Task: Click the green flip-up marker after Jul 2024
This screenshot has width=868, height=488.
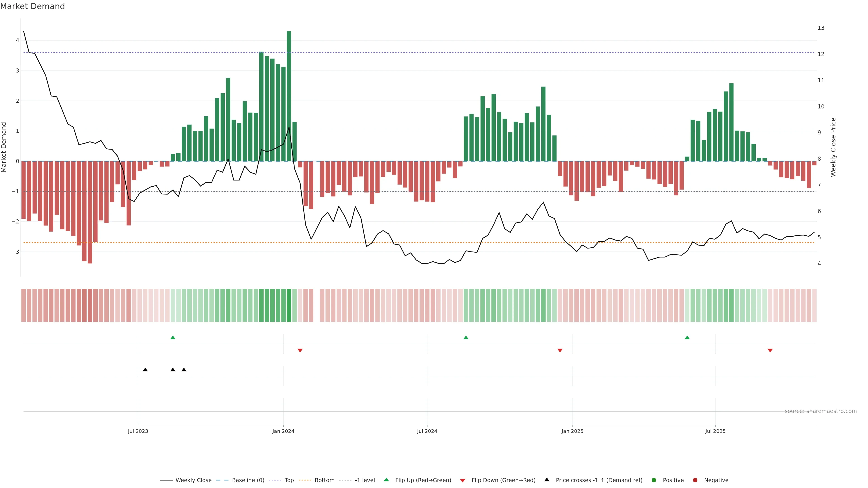Action: (x=466, y=338)
